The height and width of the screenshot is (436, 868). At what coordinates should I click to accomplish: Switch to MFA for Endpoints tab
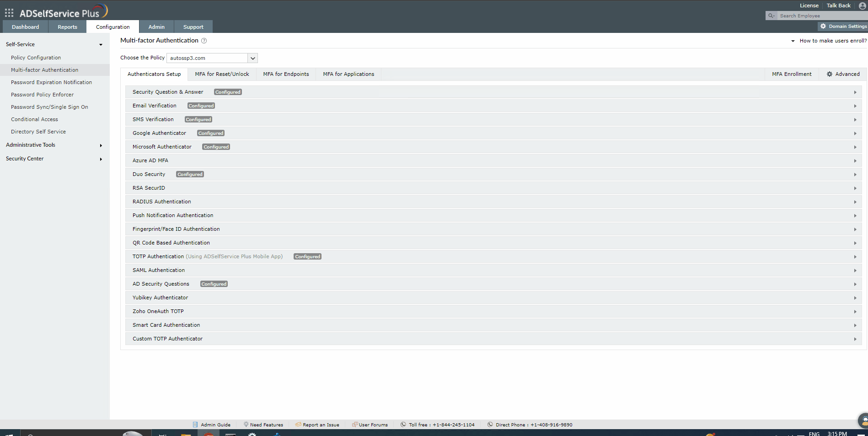click(x=286, y=74)
